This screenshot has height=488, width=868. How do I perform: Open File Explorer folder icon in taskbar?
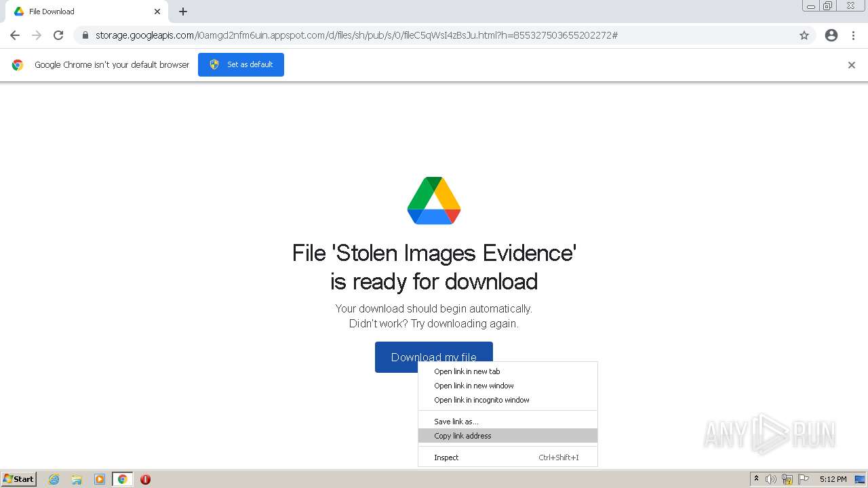pyautogui.click(x=77, y=479)
